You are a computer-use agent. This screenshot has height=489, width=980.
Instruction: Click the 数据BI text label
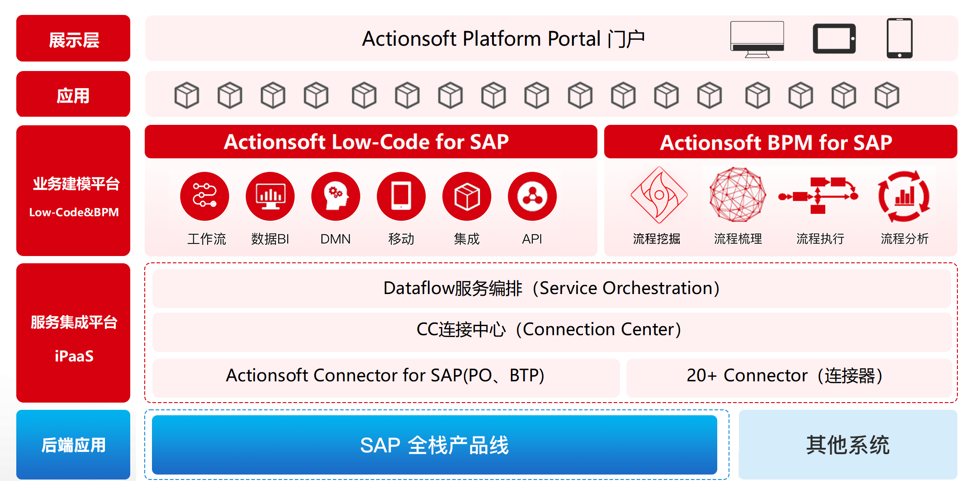[x=270, y=239]
